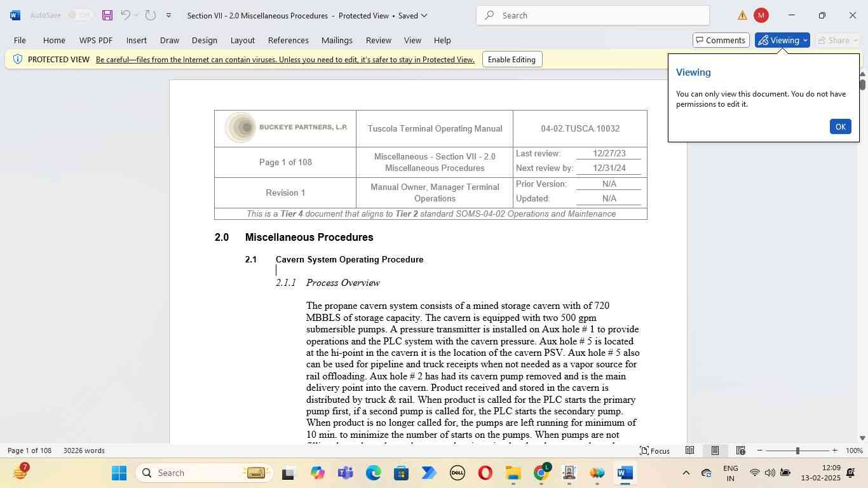Click the '2.1.1 Process Overview' heading
Image resolution: width=868 pixels, height=488 pixels.
328,283
